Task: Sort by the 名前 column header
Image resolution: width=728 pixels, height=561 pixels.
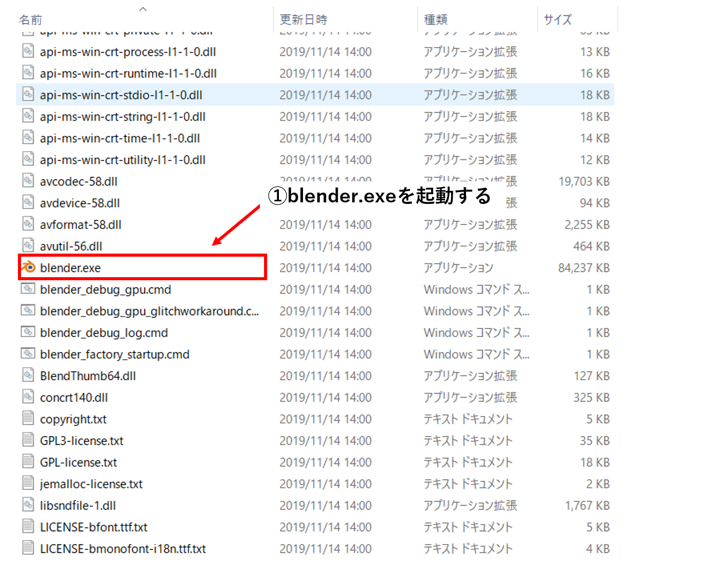Action: coord(30,19)
